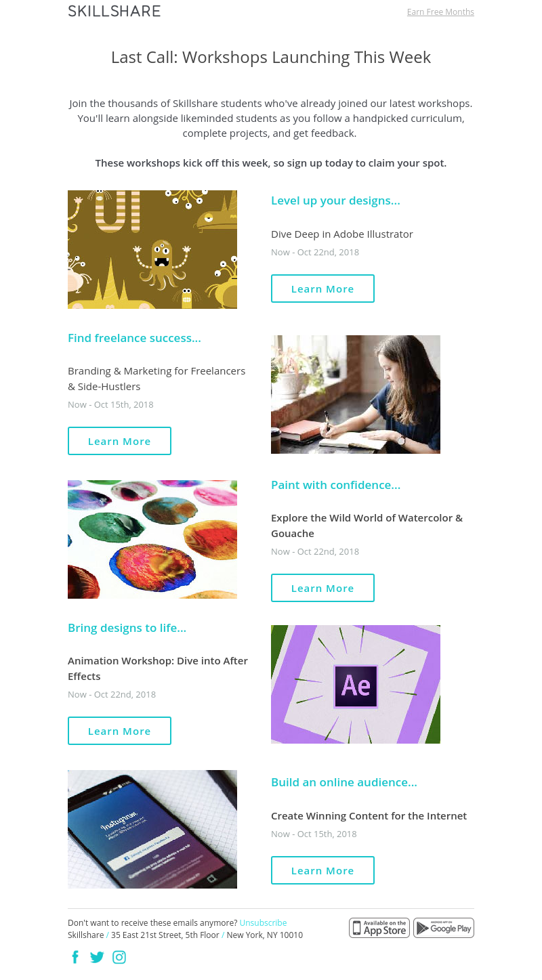Open the watercolor paint blobs image
Image resolution: width=542 pixels, height=980 pixels.
(152, 539)
